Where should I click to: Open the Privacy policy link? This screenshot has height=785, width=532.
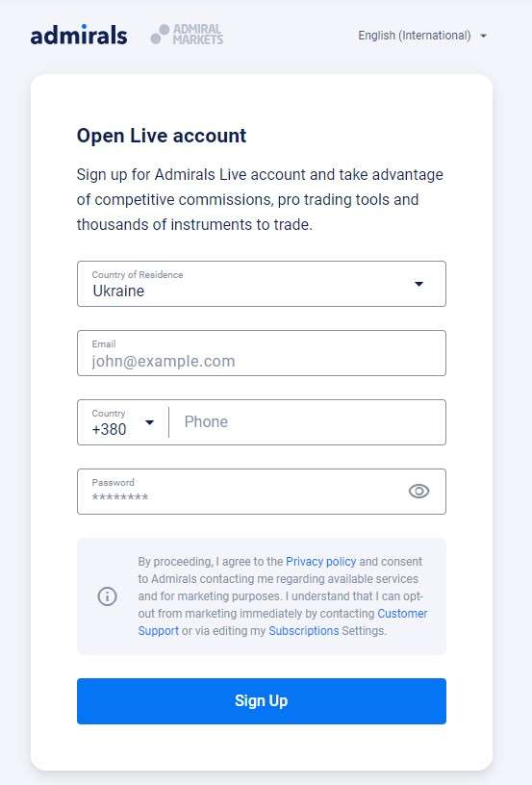320,562
